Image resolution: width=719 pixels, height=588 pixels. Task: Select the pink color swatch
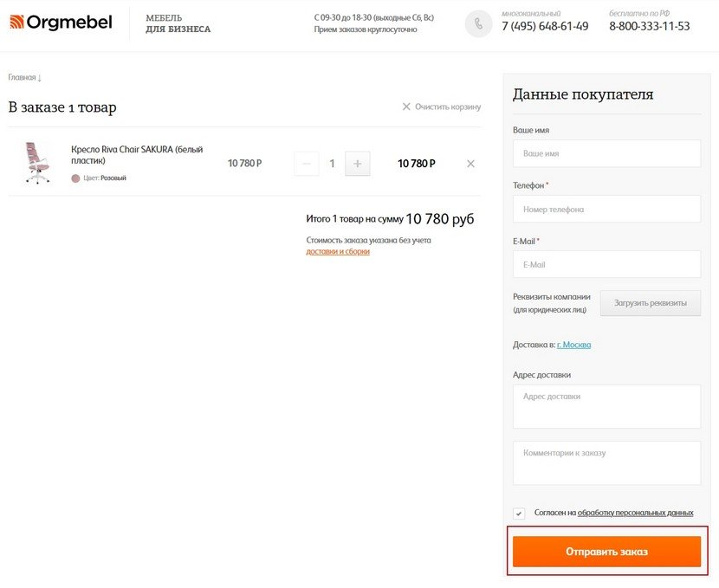coord(75,178)
